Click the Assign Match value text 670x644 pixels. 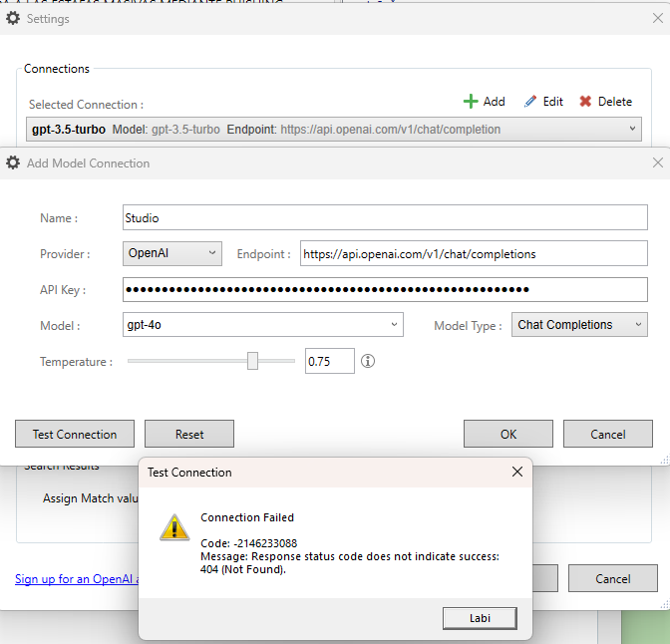pyautogui.click(x=91, y=498)
